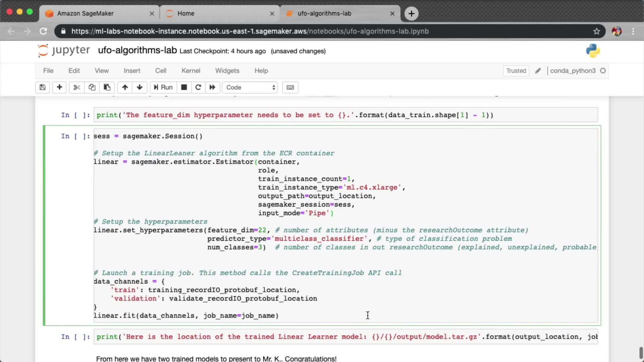Switch to the Amazon SageMaker browser tab

tap(86, 13)
